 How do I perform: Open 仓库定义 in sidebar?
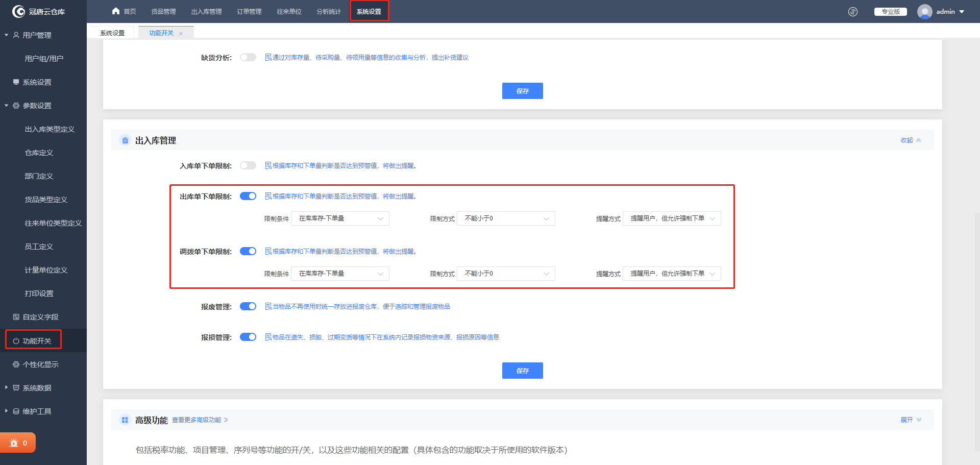(x=39, y=153)
